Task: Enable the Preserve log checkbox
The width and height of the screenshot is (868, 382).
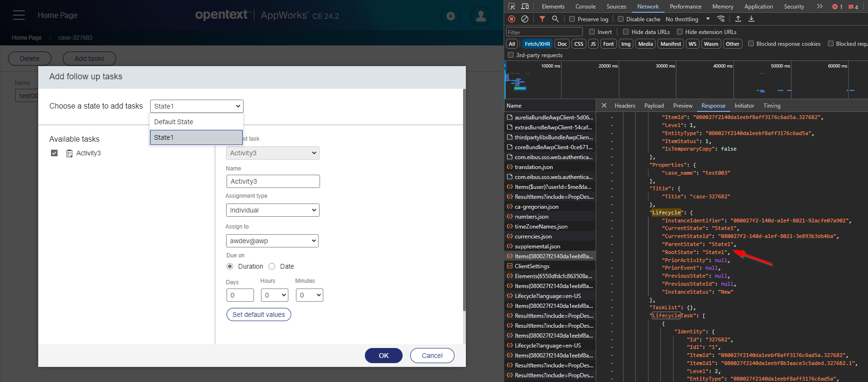Action: [x=572, y=19]
